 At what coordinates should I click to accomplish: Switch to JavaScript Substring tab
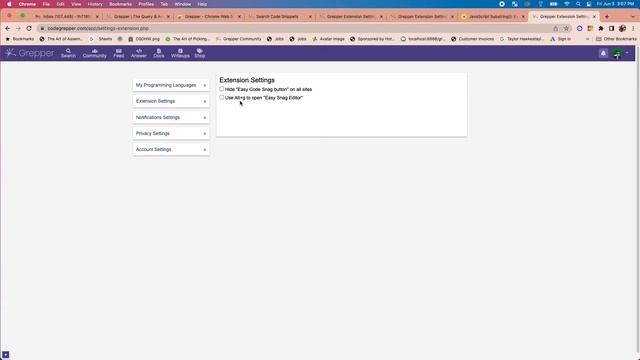492,17
